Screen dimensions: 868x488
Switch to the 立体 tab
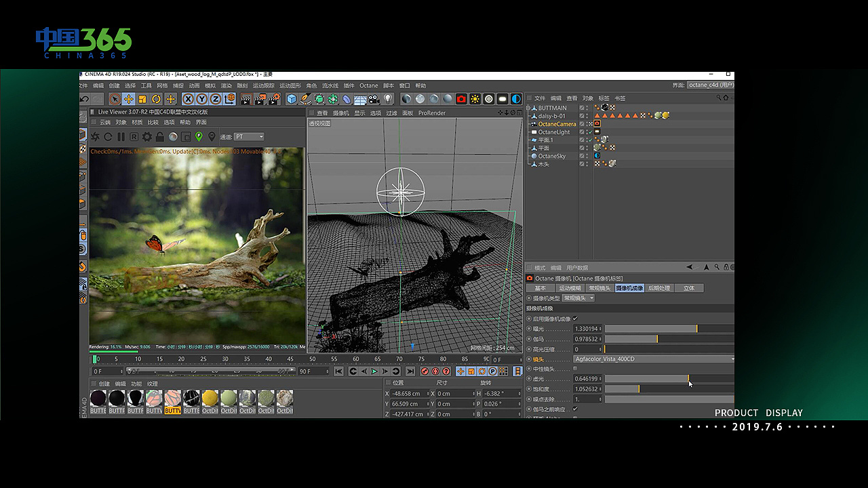coord(689,288)
